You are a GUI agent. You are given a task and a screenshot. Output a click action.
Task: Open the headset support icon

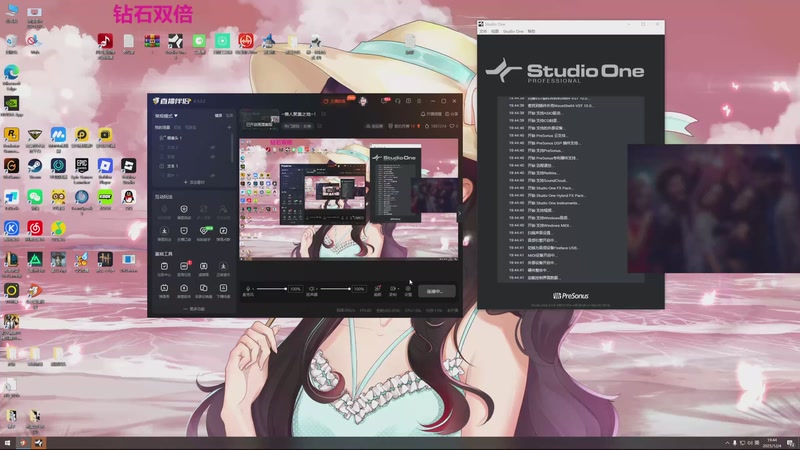(x=397, y=101)
